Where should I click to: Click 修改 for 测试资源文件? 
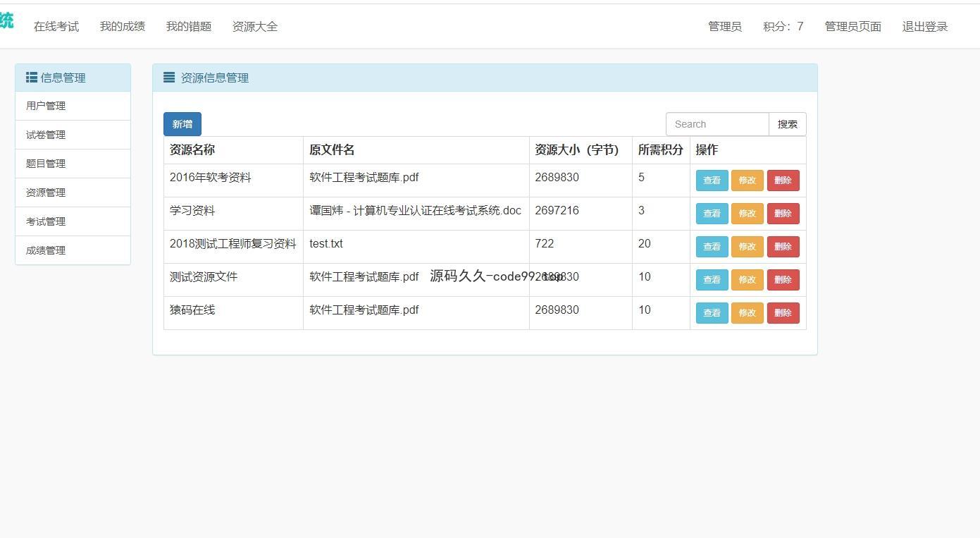pos(747,280)
